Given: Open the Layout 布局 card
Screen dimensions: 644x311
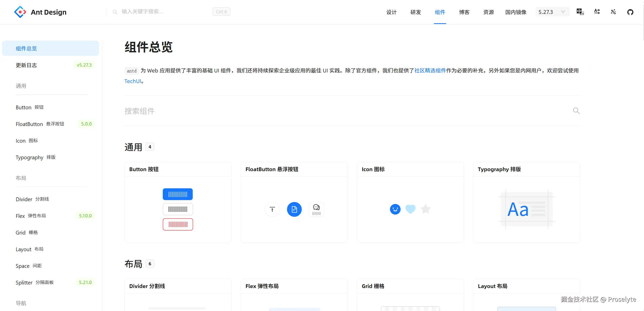Looking at the screenshot, I should (527, 295).
